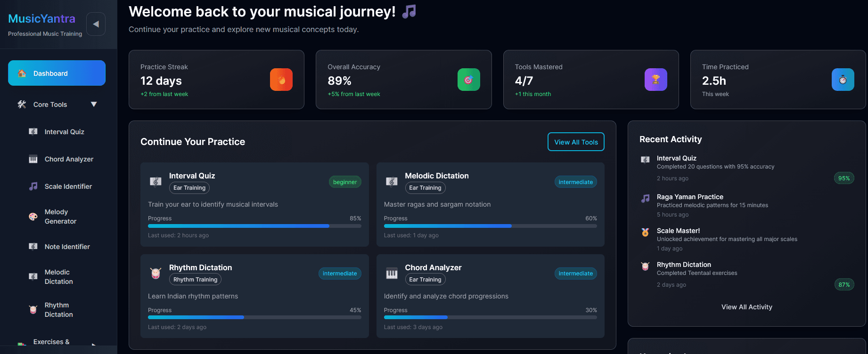Open the View All Activity link
868x354 pixels.
coord(746,307)
